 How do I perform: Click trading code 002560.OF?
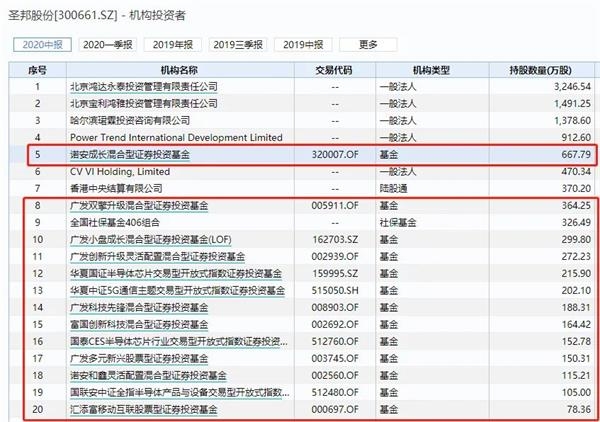coord(335,375)
